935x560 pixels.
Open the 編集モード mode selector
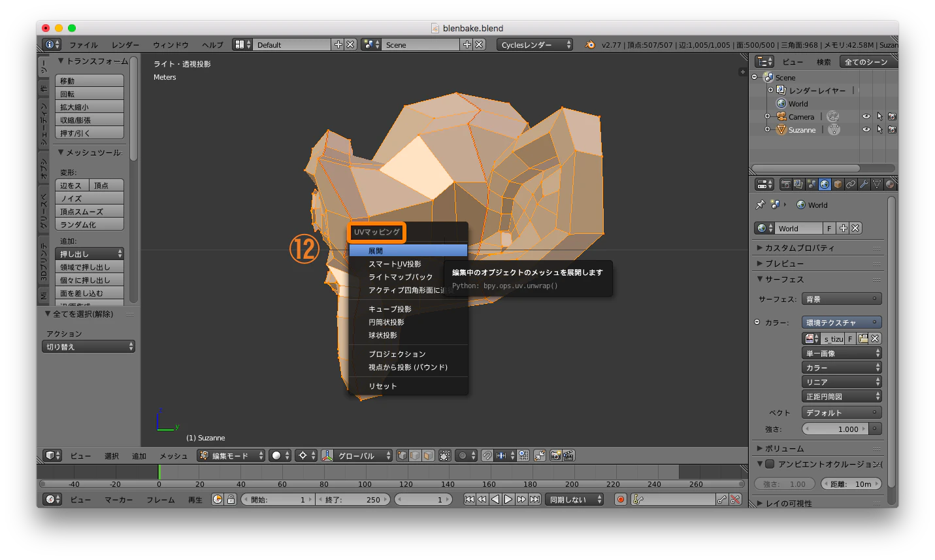coord(231,455)
